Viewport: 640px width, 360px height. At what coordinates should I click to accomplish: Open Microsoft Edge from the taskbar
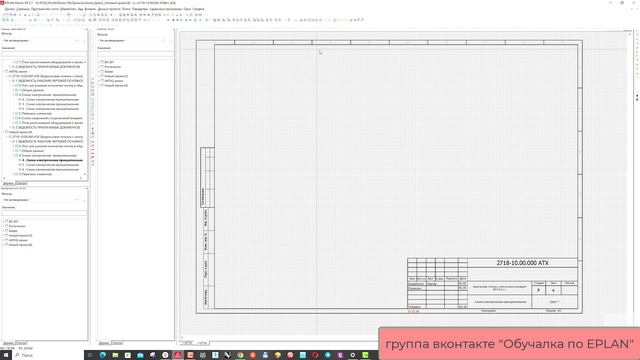[102, 355]
